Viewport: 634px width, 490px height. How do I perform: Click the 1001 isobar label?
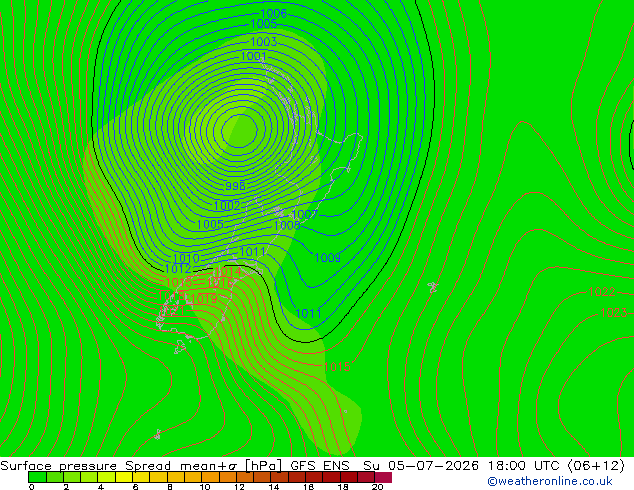pyautogui.click(x=254, y=56)
